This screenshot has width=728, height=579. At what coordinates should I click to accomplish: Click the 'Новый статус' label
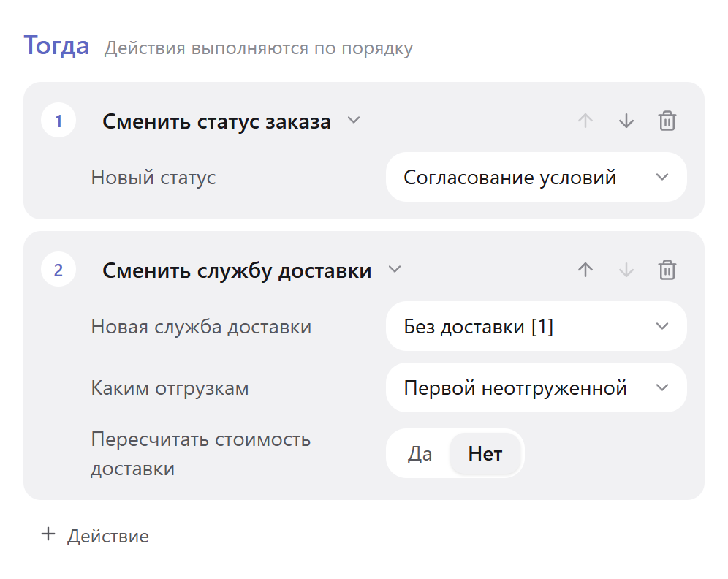pos(153,178)
